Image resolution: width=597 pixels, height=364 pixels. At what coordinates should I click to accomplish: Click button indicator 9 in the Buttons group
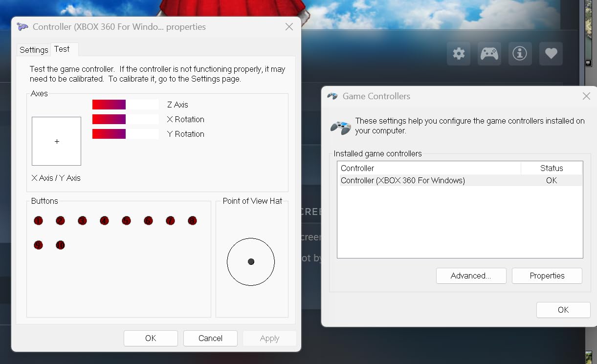38,245
